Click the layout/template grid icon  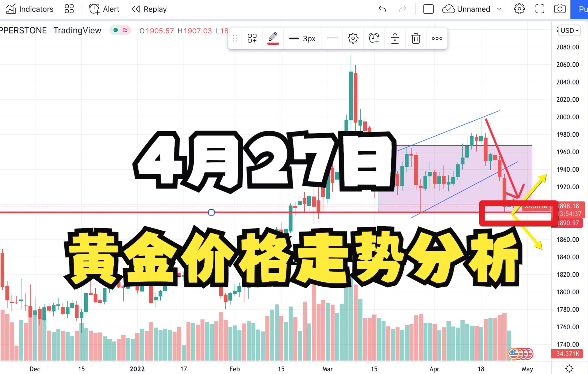pos(68,9)
